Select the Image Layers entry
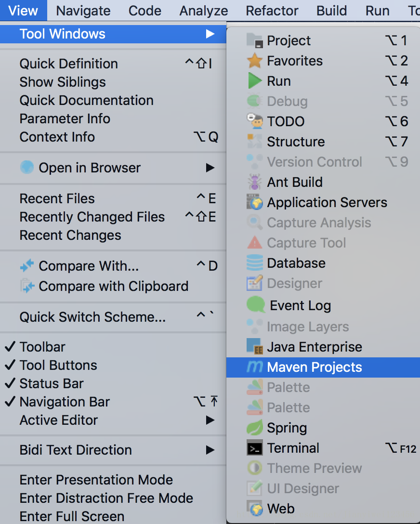Viewport: 420px width, 524px height. click(x=323, y=327)
